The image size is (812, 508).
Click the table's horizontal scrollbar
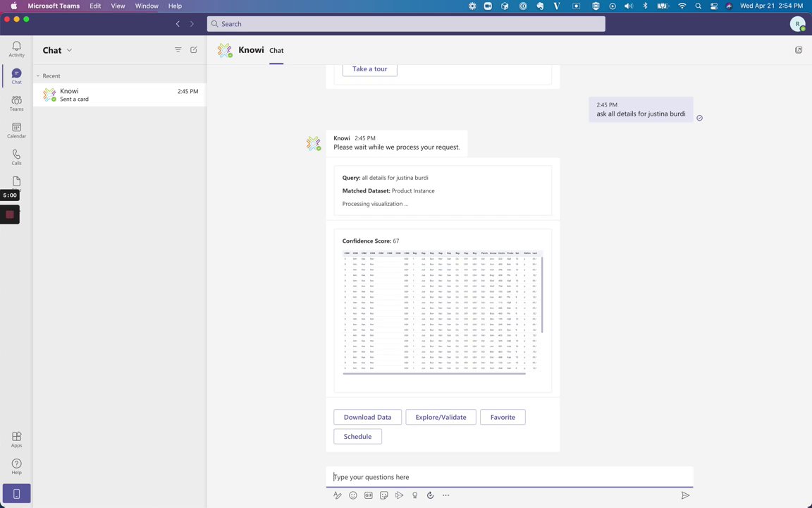pyautogui.click(x=434, y=373)
